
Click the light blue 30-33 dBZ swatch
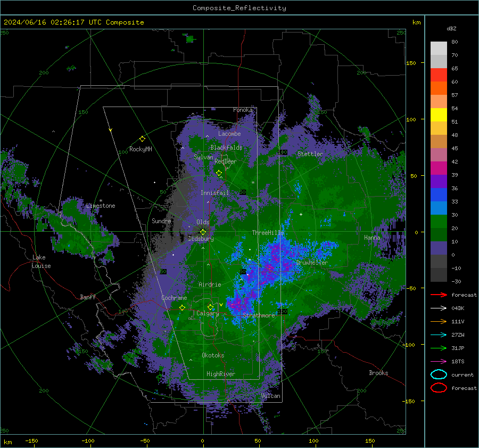pyautogui.click(x=439, y=208)
